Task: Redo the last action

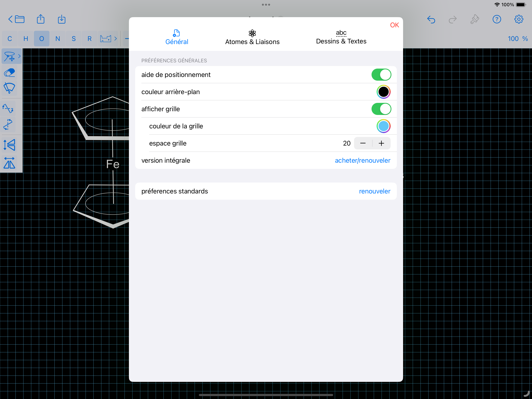Action: coord(453,19)
